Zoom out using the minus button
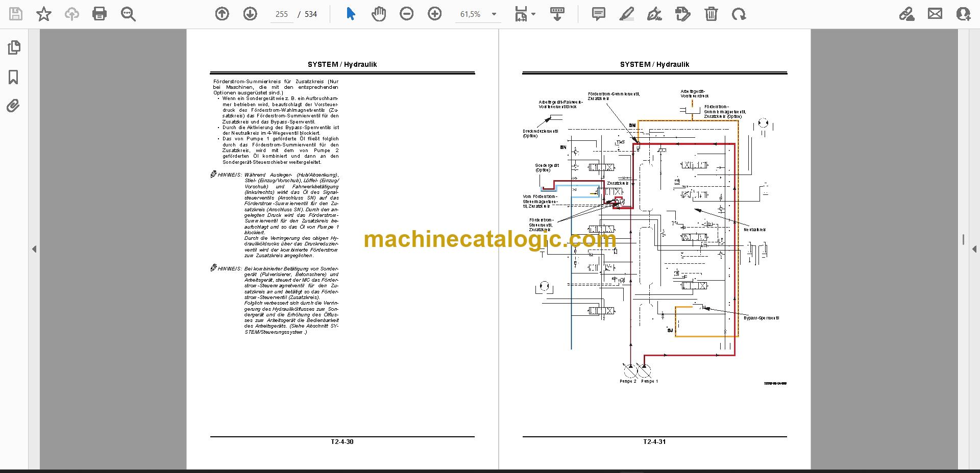The image size is (980, 473). coord(407,14)
